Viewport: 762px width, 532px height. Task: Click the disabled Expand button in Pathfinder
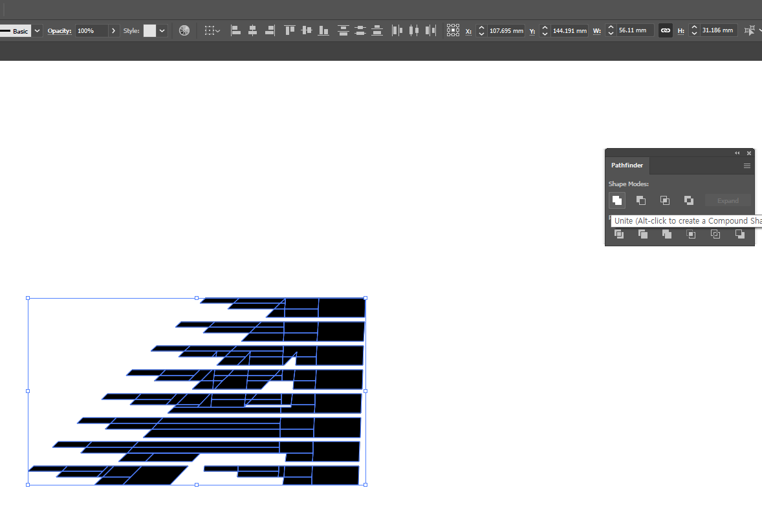pyautogui.click(x=728, y=200)
